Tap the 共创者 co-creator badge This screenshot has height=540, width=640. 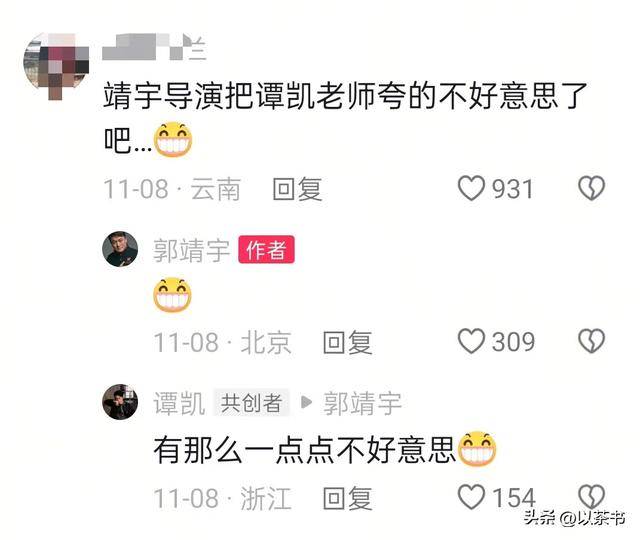251,403
